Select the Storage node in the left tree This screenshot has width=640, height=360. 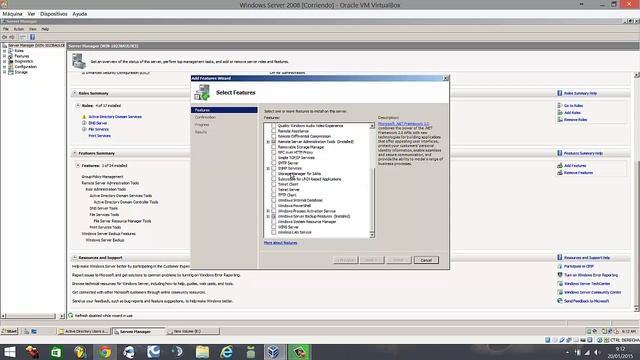point(21,72)
